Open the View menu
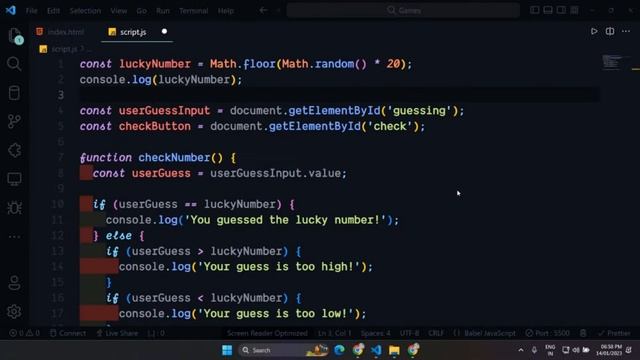The image size is (640, 360). coord(118,11)
